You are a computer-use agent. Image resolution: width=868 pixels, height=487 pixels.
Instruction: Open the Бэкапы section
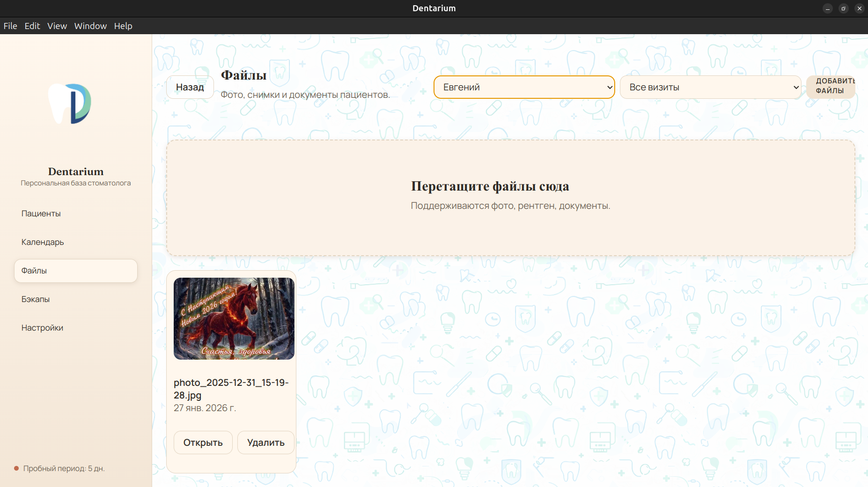tap(36, 299)
